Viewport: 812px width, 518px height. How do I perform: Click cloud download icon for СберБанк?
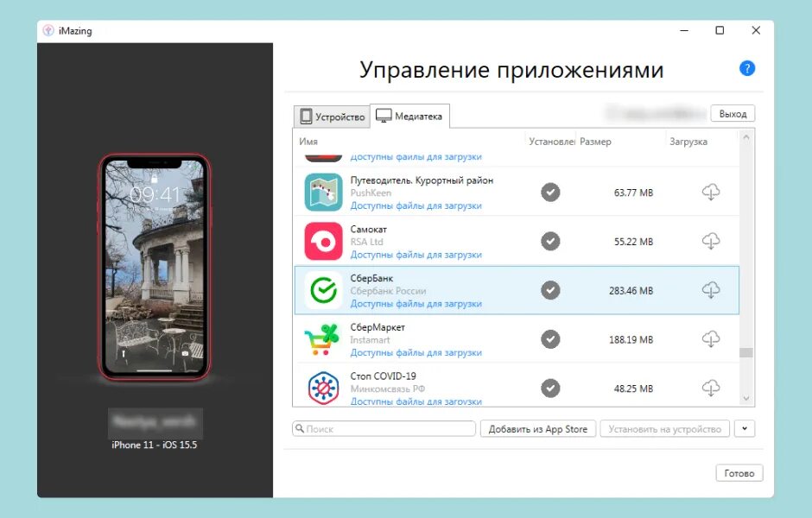click(x=710, y=290)
